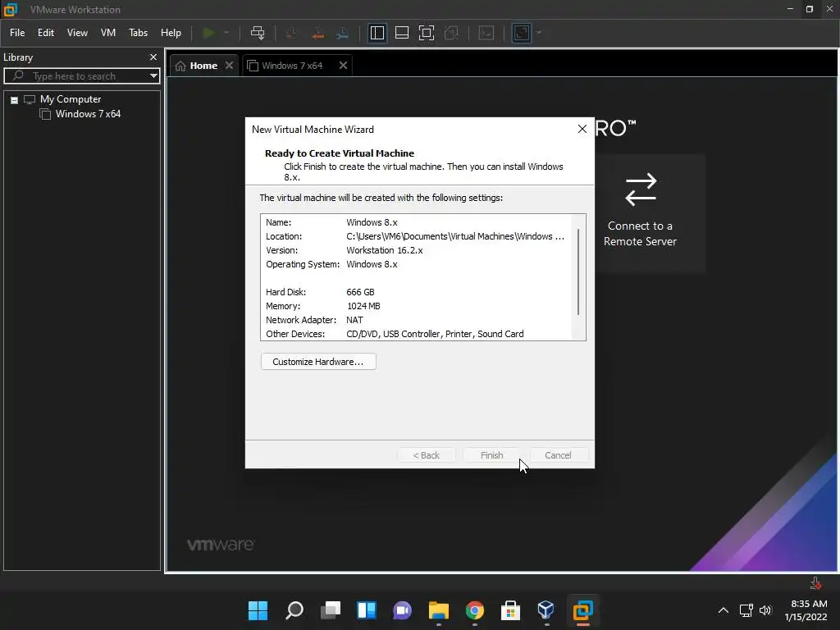Click the status bar device icon

click(x=816, y=583)
